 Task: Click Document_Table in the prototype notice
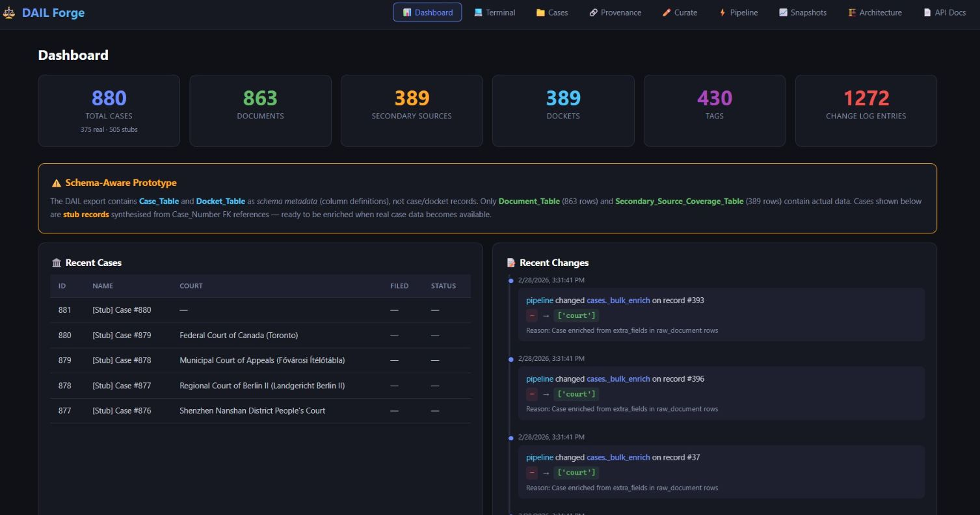529,202
